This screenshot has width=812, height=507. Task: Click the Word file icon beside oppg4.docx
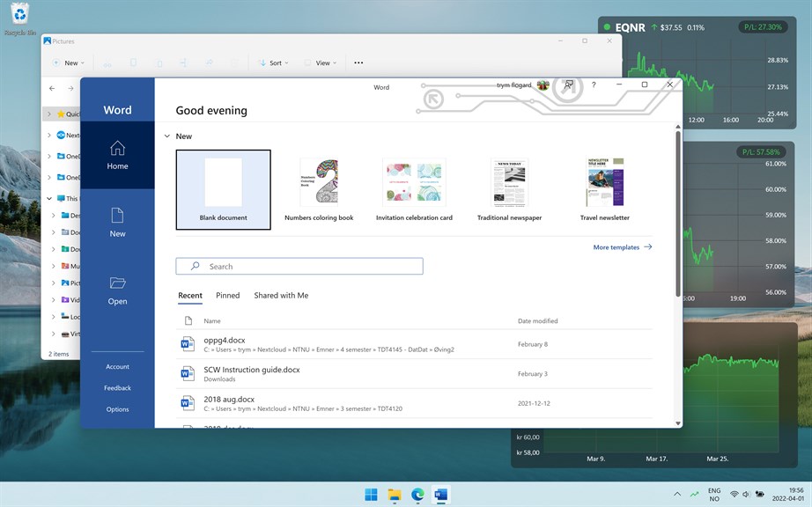tap(188, 343)
